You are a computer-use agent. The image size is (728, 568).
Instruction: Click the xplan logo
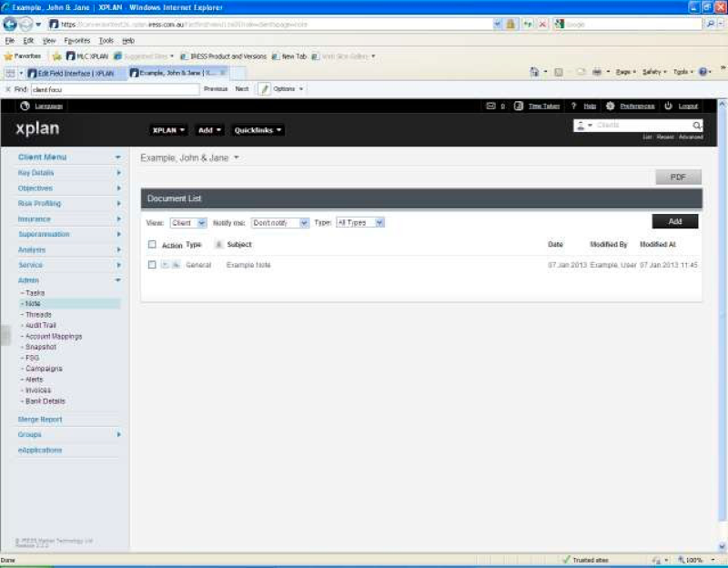tap(37, 128)
